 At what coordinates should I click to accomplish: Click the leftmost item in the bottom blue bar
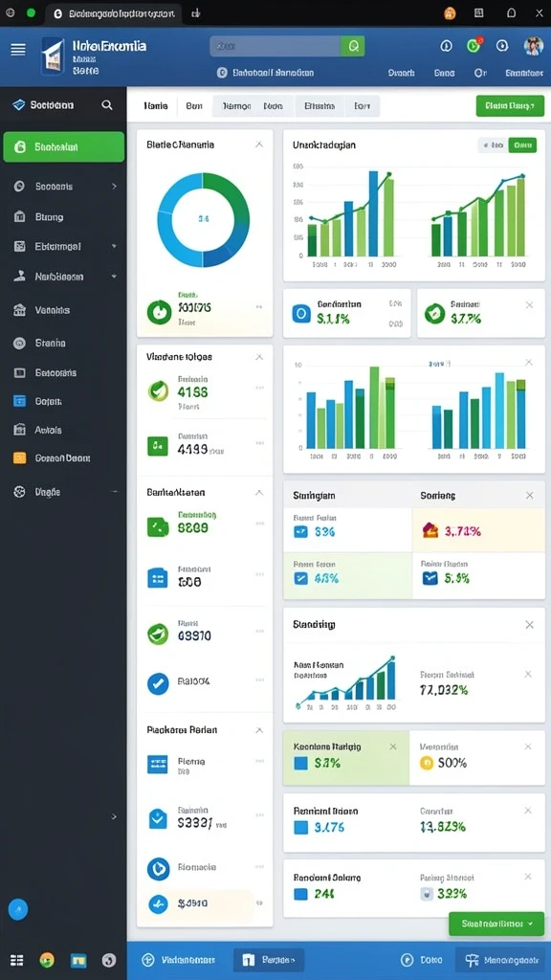pos(178,959)
